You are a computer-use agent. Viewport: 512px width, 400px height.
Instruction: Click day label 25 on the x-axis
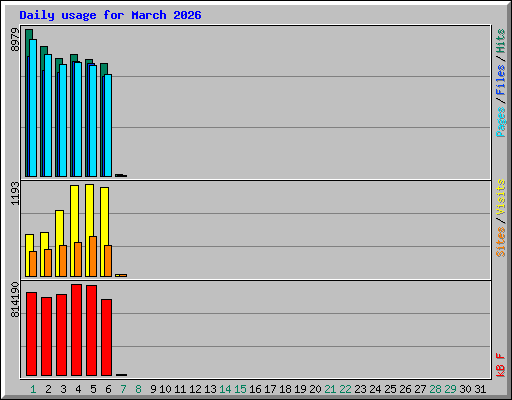coord(390,389)
